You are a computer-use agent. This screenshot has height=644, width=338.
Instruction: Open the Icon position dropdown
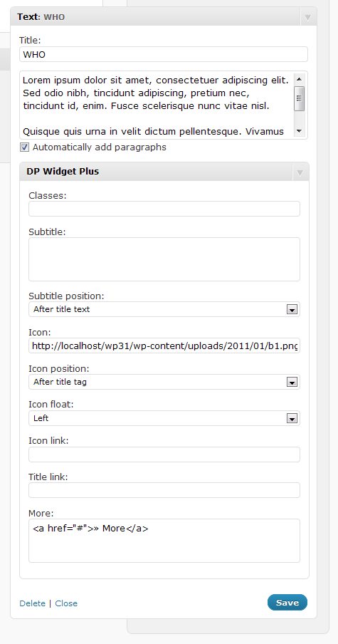point(164,382)
